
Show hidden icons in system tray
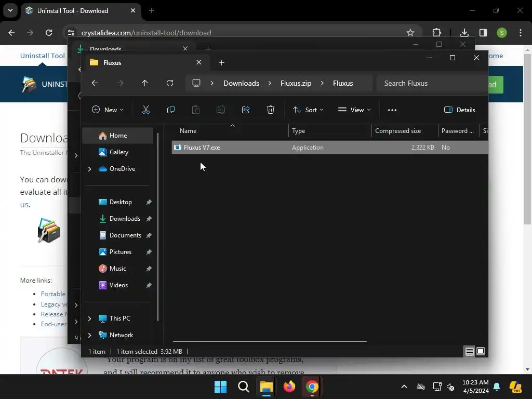[404, 387]
